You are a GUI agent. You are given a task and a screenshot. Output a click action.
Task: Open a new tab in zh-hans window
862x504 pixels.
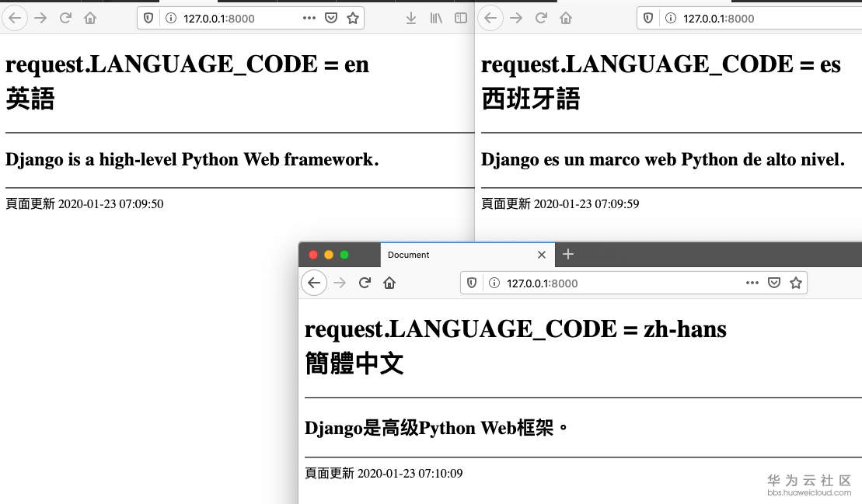pos(568,254)
